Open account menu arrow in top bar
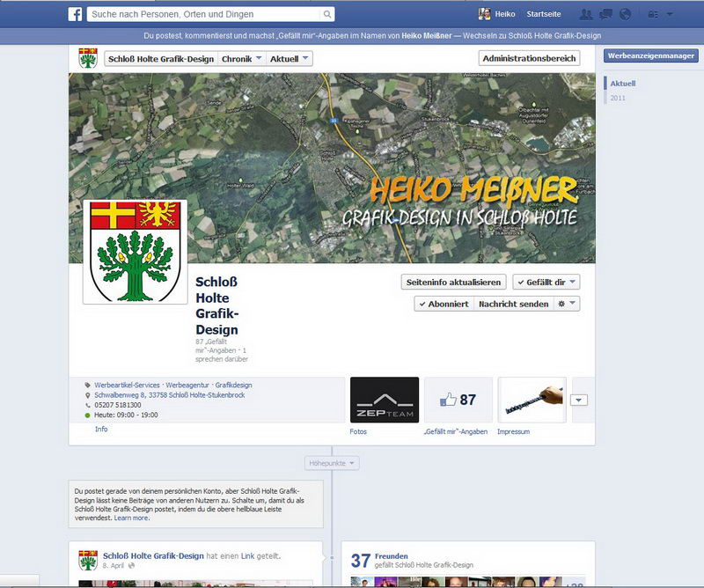The height and width of the screenshot is (588, 704). [670, 14]
